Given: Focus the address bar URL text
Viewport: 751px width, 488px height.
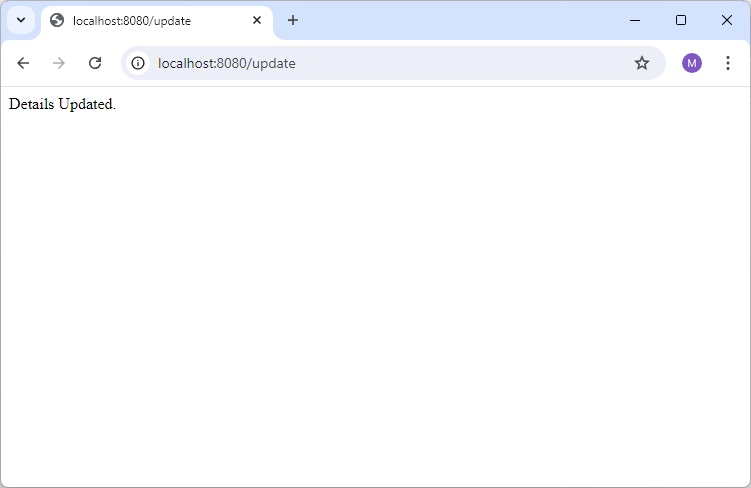Looking at the screenshot, I should click(x=227, y=63).
